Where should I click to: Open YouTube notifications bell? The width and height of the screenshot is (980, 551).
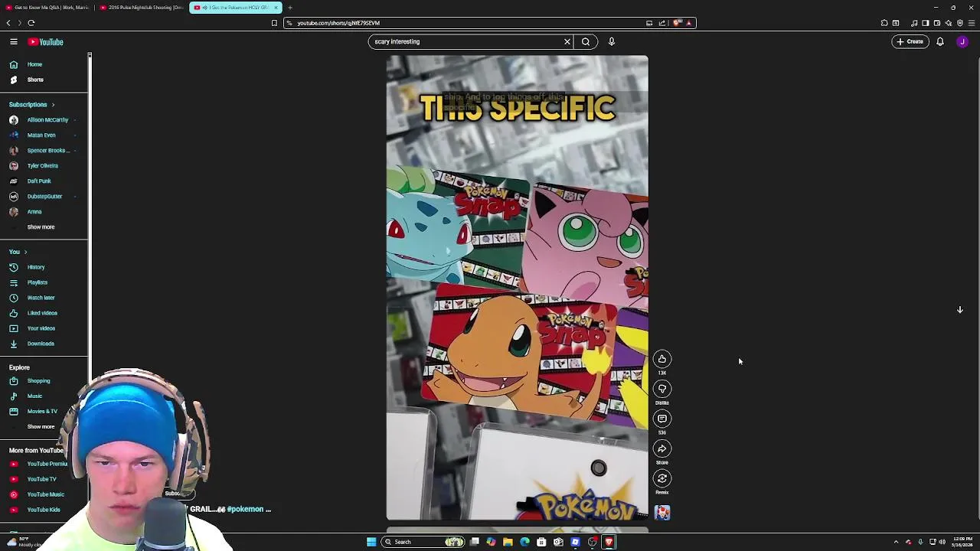pos(940,41)
